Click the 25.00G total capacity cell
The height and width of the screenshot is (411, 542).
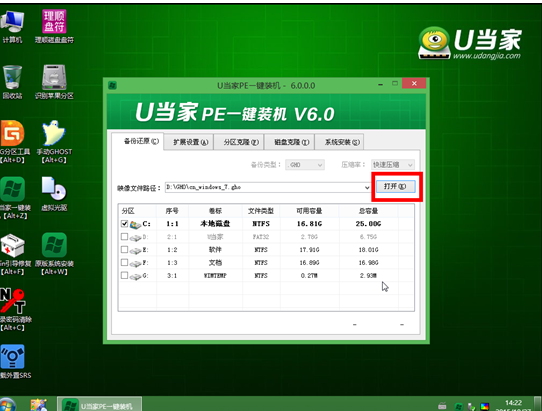368,224
